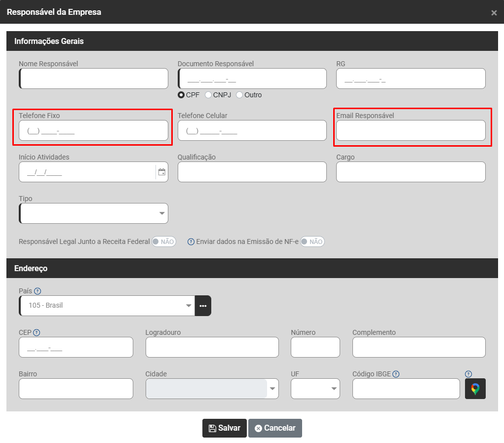Select the Outro document type option
This screenshot has width=504, height=443.
pos(239,95)
